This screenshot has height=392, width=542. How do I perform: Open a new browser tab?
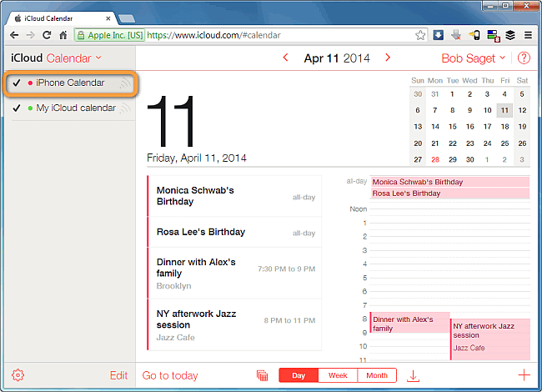[127, 18]
